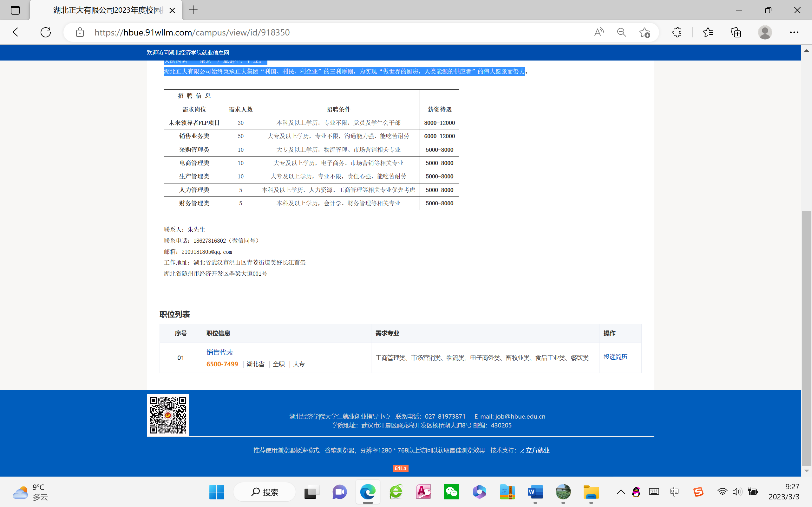This screenshot has height=507, width=812.
Task: Open the 才立方就业 footer link
Action: [534, 450]
